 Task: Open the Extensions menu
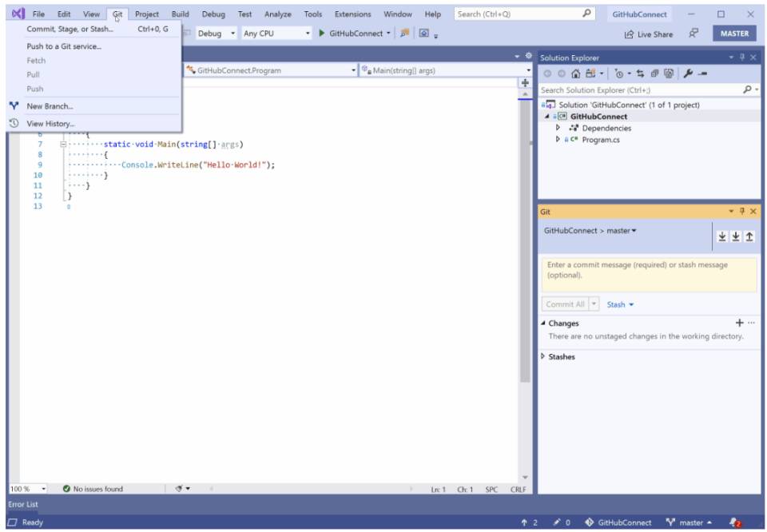point(352,14)
